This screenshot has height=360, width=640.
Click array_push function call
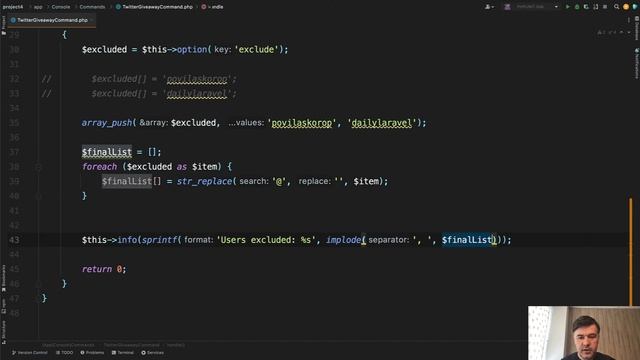(107, 123)
